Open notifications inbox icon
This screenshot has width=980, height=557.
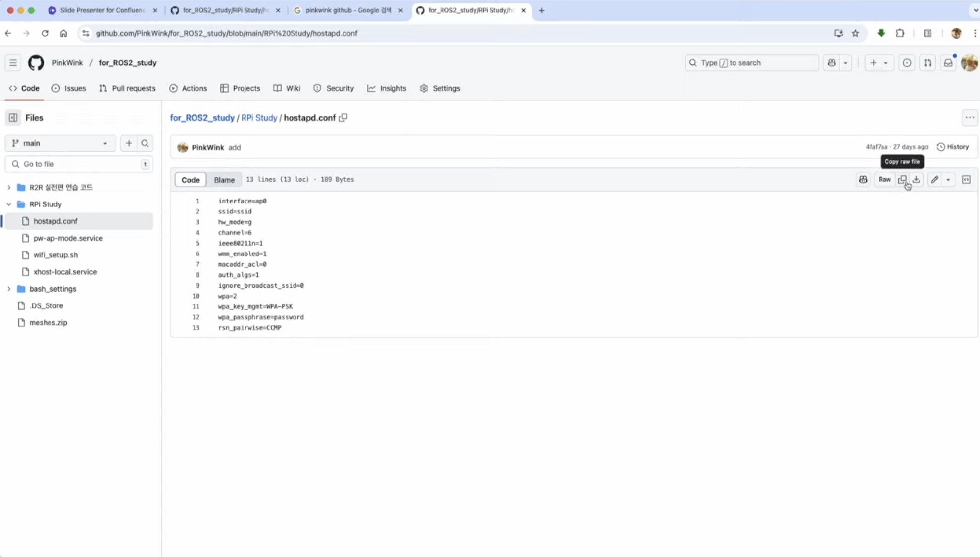948,63
